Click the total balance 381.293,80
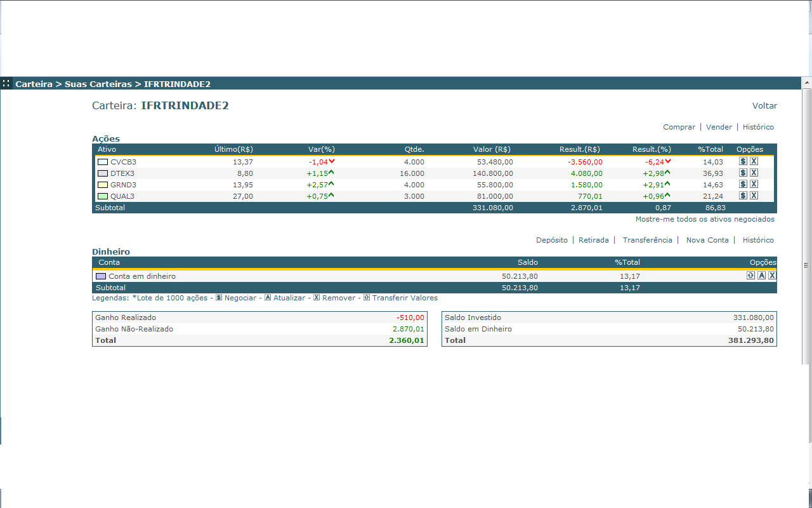This screenshot has height=508, width=812. coord(751,340)
